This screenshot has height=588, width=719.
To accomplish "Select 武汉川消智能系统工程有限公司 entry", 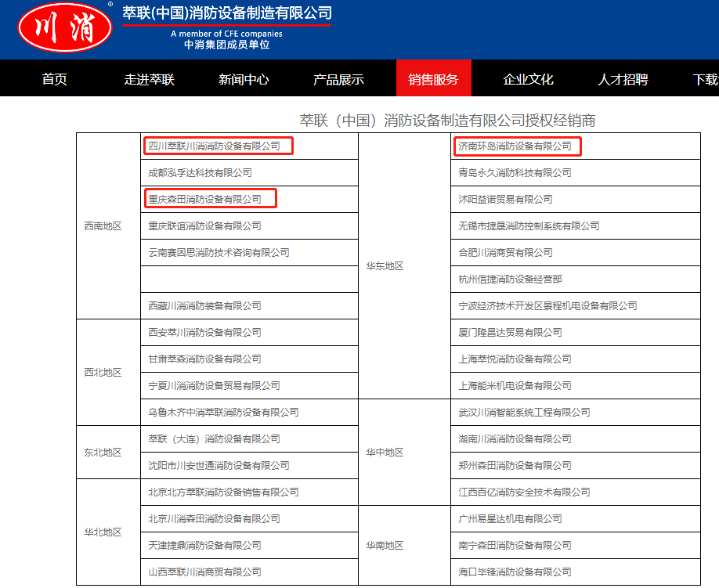I will pyautogui.click(x=524, y=412).
